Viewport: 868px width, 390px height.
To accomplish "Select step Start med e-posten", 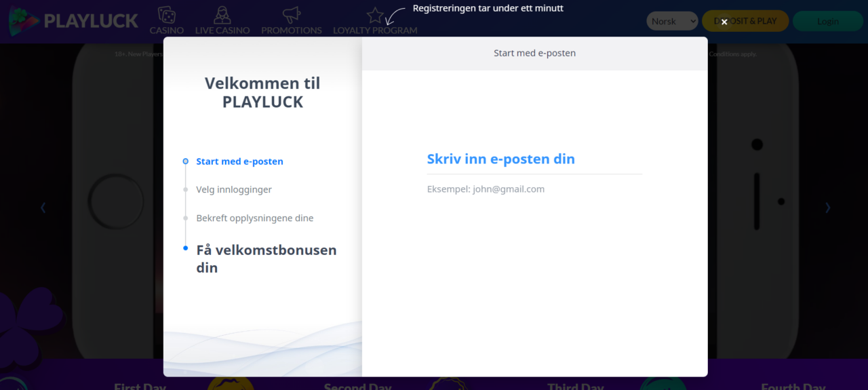I will coord(240,161).
